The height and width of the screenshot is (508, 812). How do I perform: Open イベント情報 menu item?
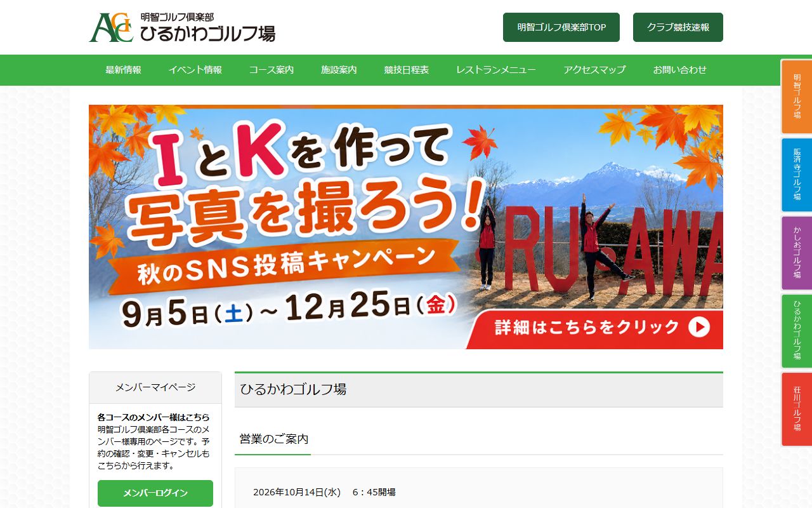[195, 70]
